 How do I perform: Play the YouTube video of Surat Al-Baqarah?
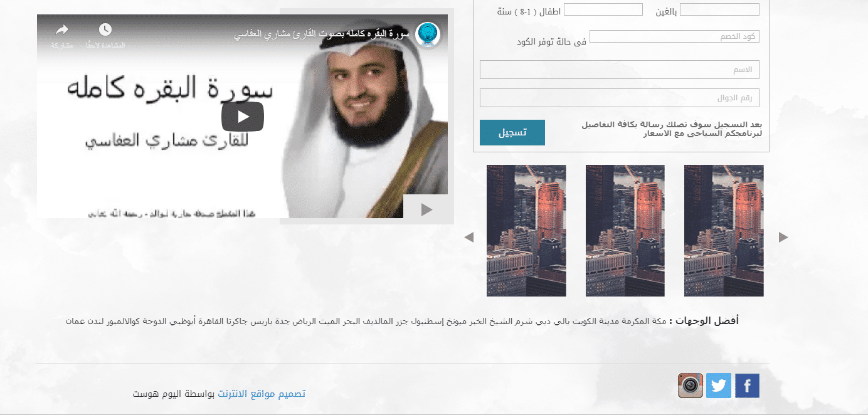[x=242, y=117]
